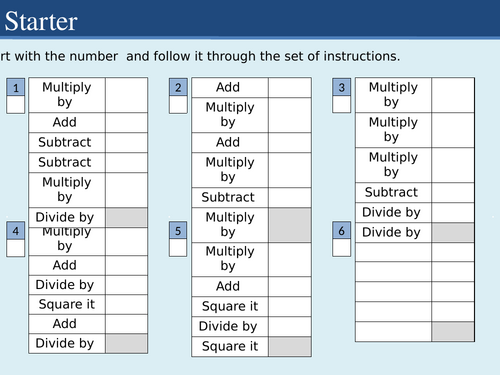Click the blue number 3 label box

coord(341,87)
